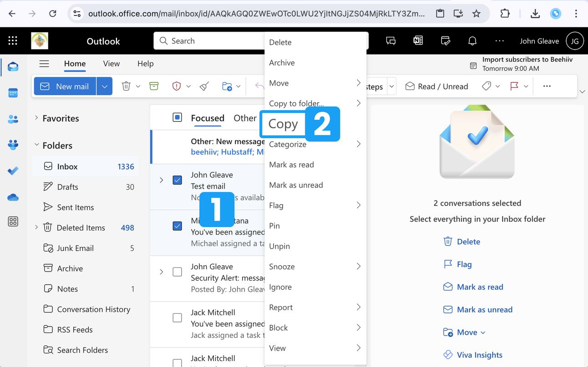Viewport: 588px width, 367px height.
Task: Click Viva Insights link in reading pane
Action: coord(479,355)
